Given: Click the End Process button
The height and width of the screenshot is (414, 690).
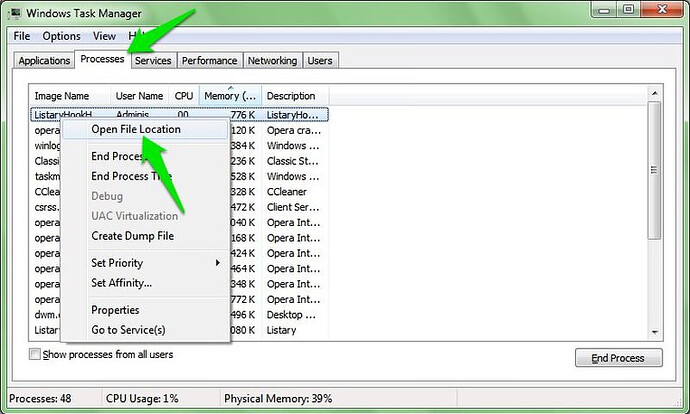Looking at the screenshot, I should 618,358.
